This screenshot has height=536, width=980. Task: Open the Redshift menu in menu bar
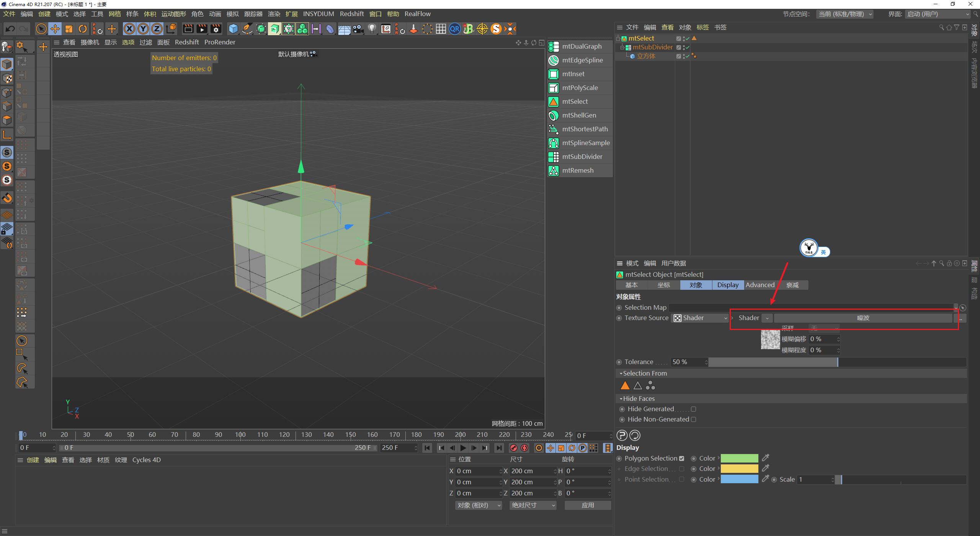[x=351, y=14]
